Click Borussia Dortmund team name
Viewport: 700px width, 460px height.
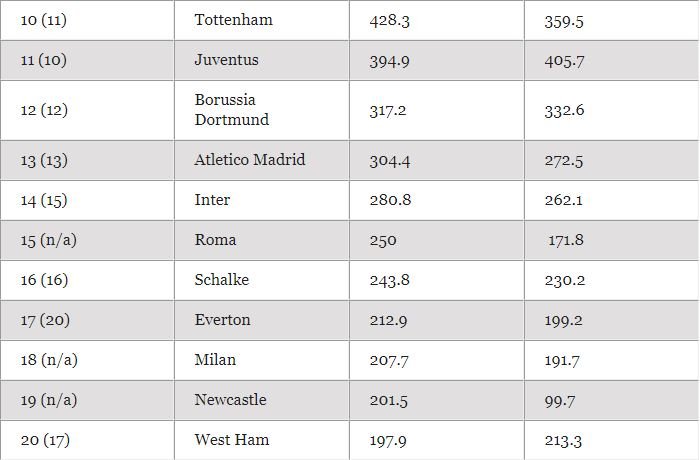click(232, 110)
